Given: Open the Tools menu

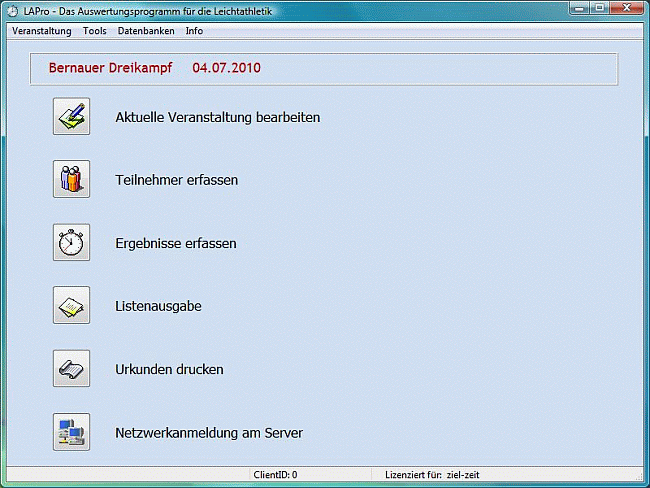Looking at the screenshot, I should (94, 31).
